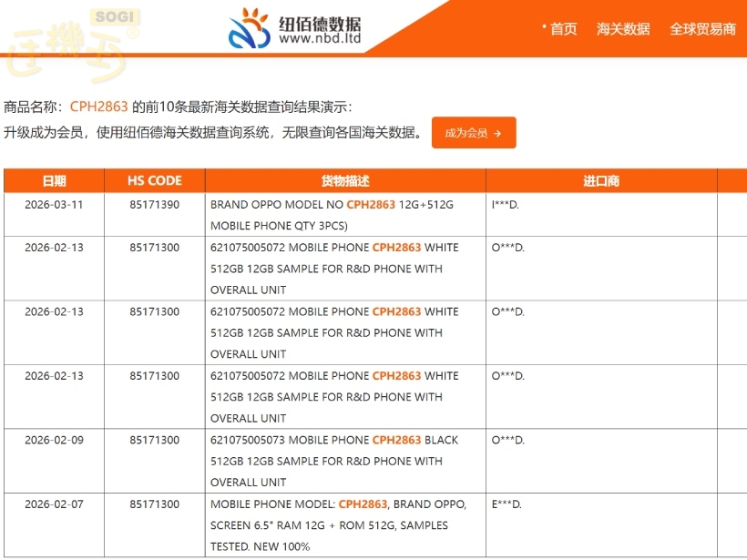Click the 纽佰德数据 logo icon
This screenshot has height=560, width=747.
click(x=249, y=28)
